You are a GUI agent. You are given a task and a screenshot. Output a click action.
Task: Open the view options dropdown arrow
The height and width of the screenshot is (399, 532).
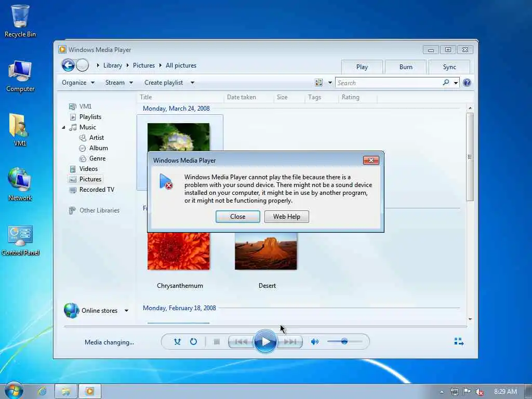coord(330,83)
